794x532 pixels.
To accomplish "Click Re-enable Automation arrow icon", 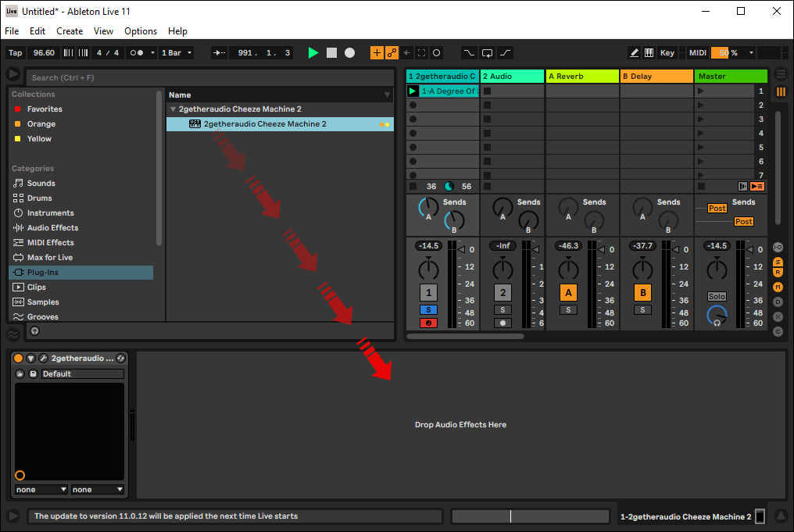I will pos(407,52).
